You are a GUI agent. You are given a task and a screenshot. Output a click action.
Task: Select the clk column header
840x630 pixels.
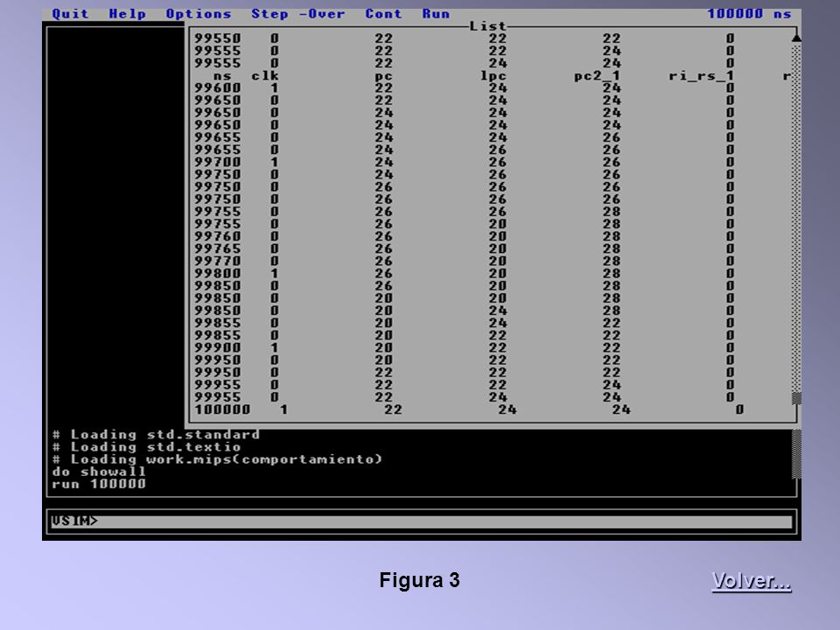click(265, 76)
